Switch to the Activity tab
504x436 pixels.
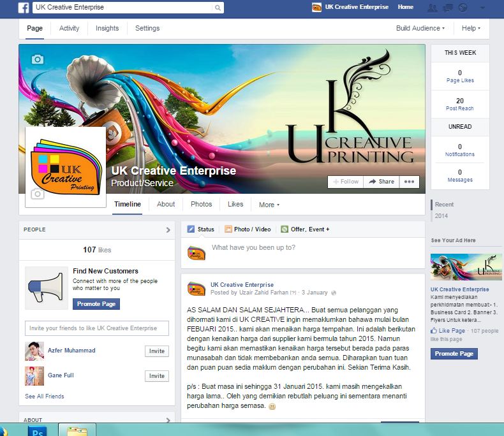[69, 28]
